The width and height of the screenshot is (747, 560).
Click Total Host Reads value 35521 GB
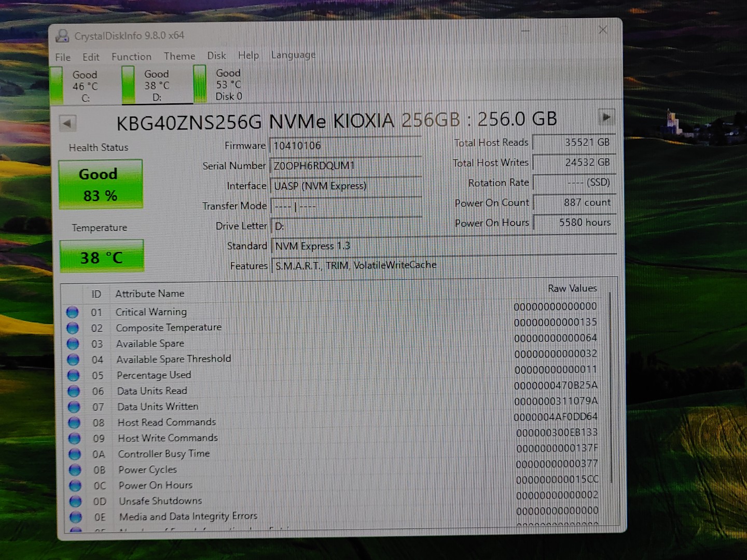pos(574,142)
